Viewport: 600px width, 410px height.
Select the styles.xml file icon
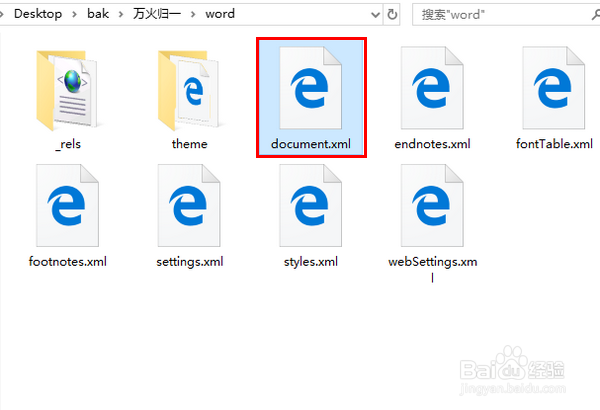[x=310, y=206]
